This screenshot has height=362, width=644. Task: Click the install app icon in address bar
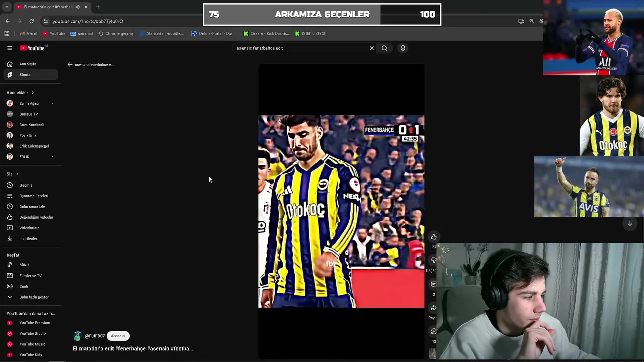coord(521,21)
